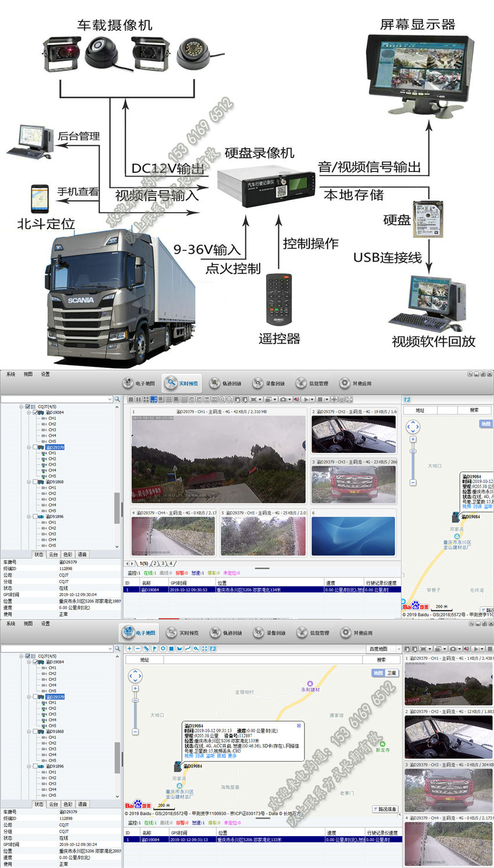This screenshot has width=494, height=868.
Task: Click the 视频 link in lower map popup
Action: click(188, 756)
